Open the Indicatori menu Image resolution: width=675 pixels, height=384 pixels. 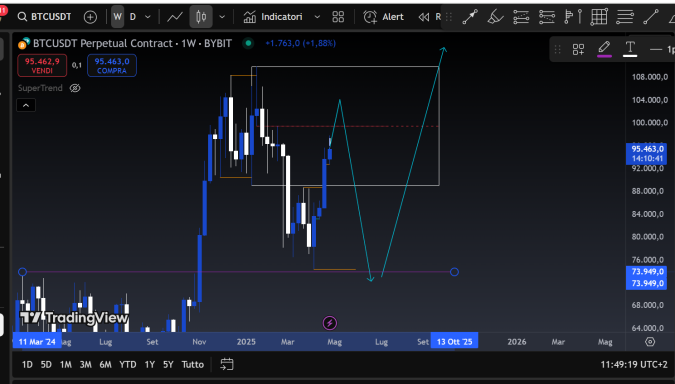[274, 17]
